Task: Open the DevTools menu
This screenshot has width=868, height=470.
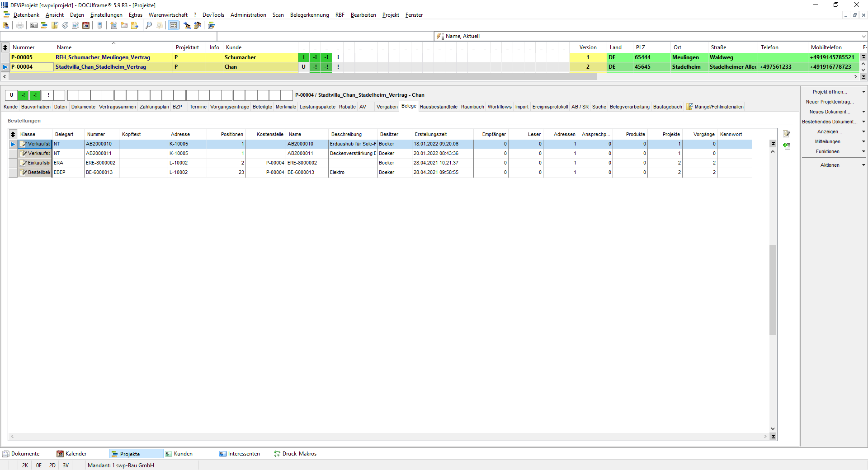Action: (x=213, y=15)
